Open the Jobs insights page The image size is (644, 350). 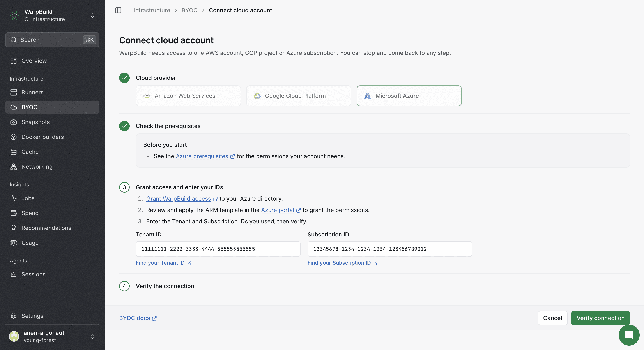tap(52, 198)
